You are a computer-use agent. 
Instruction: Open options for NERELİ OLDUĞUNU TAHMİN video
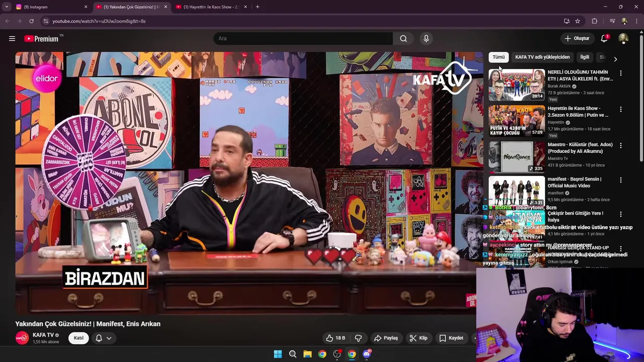pos(621,73)
